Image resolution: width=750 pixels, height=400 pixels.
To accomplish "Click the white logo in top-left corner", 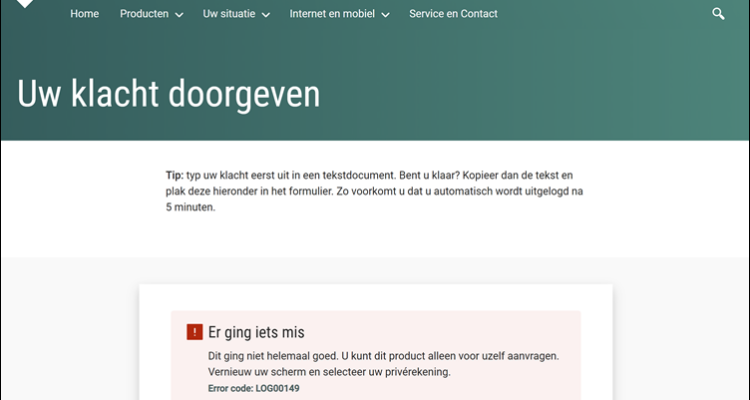I will tap(27, 5).
